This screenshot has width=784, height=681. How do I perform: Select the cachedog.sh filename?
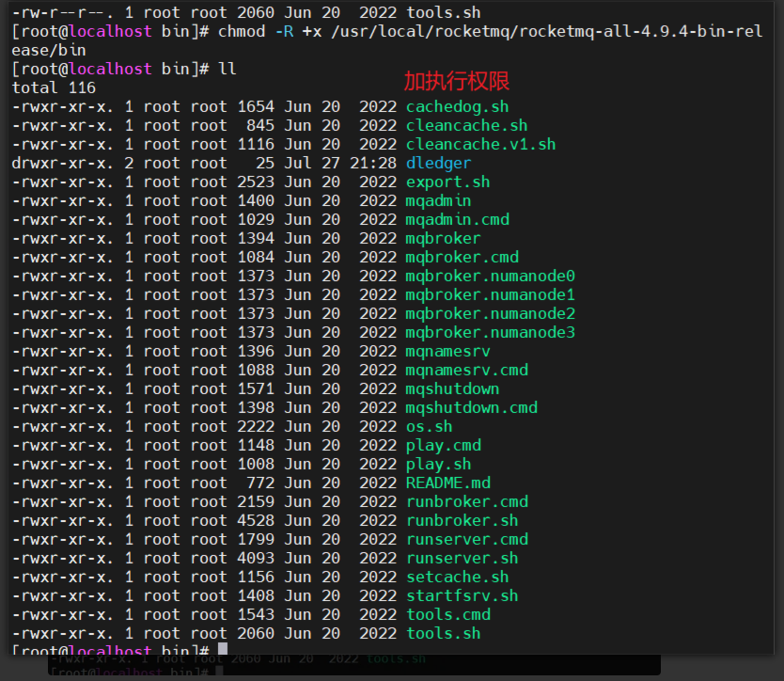tap(457, 106)
